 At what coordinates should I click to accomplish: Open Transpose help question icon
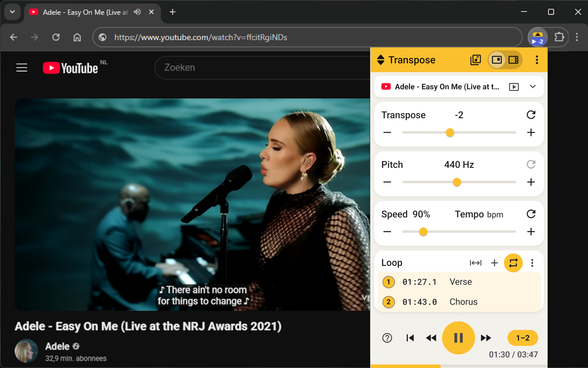(387, 338)
